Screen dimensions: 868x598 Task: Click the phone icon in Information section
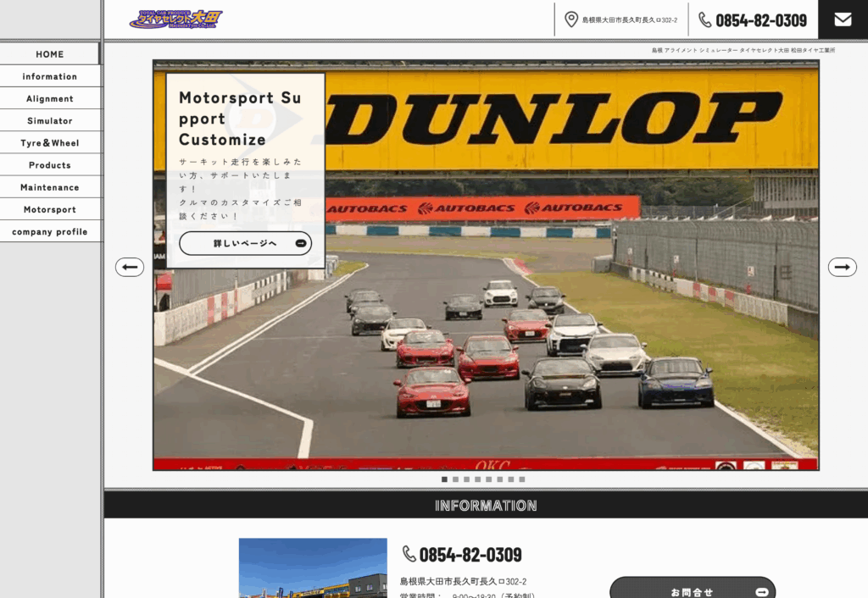[x=409, y=554]
